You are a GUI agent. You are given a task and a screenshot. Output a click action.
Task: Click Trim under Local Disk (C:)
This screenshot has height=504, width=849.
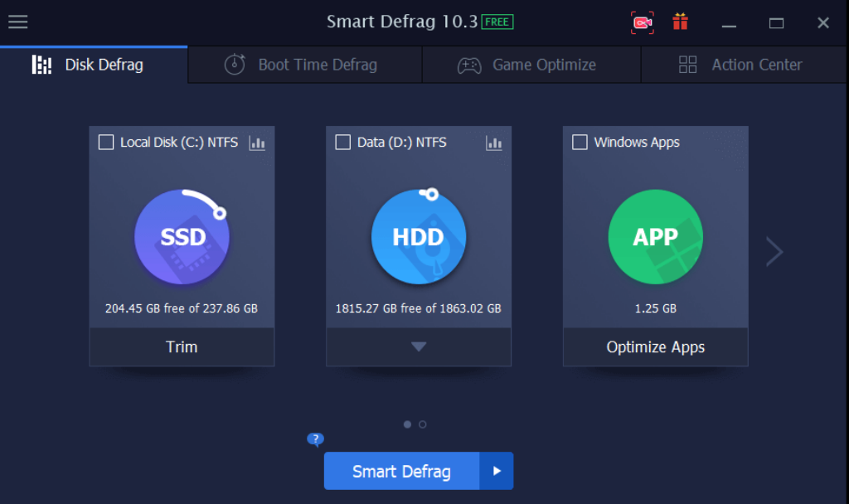click(x=182, y=346)
